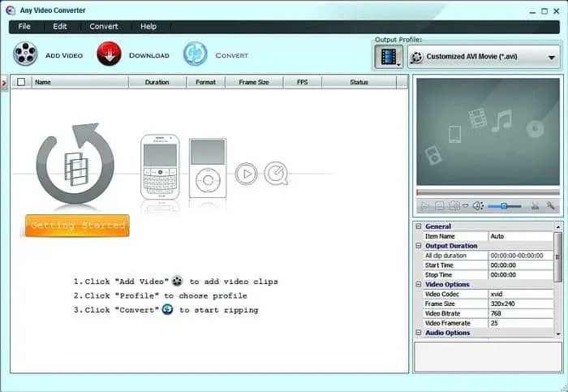Click the Add Video film reel icon

tap(25, 55)
